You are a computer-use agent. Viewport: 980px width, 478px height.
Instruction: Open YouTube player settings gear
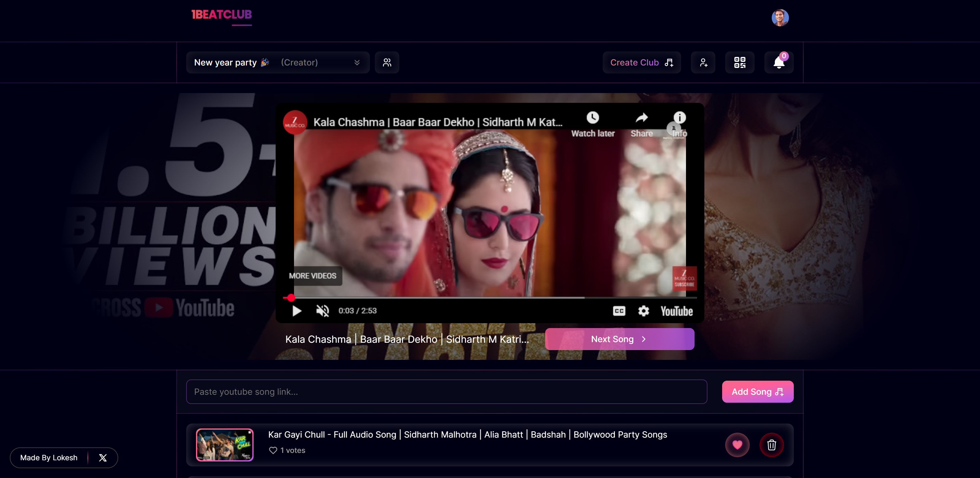coord(643,311)
